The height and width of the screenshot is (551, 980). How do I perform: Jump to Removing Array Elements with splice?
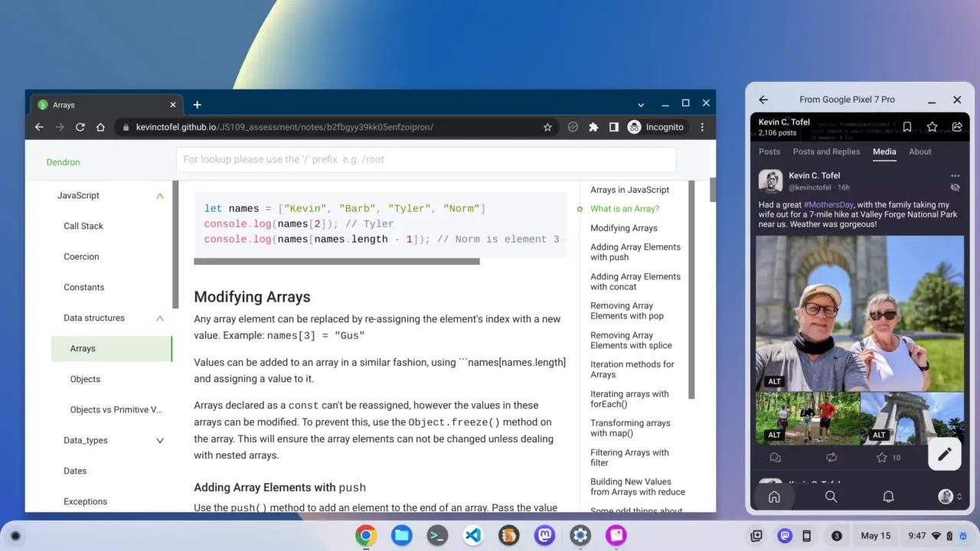tap(631, 340)
